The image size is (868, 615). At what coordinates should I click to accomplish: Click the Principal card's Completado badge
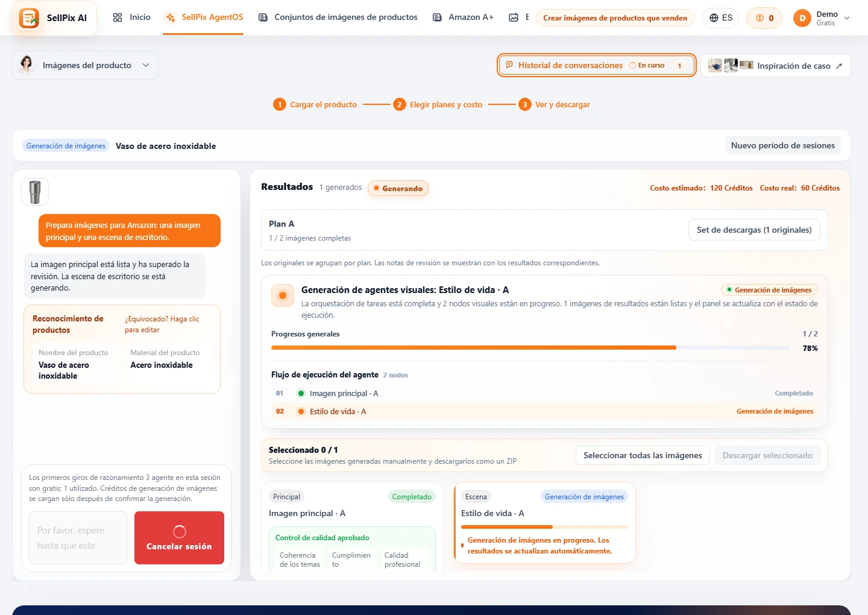412,497
